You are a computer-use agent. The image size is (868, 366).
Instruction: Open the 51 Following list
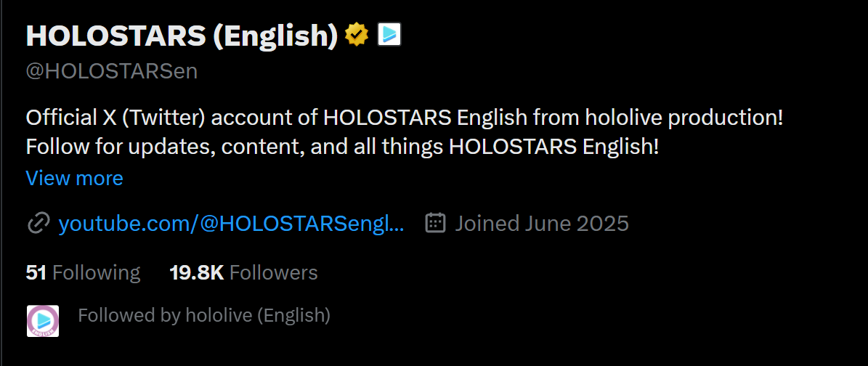83,272
